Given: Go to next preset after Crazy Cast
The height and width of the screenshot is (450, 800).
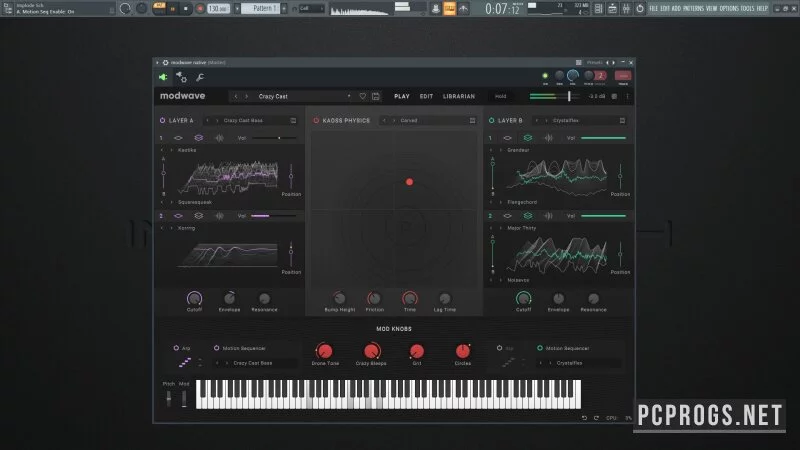Looking at the screenshot, I should pyautogui.click(x=246, y=96).
